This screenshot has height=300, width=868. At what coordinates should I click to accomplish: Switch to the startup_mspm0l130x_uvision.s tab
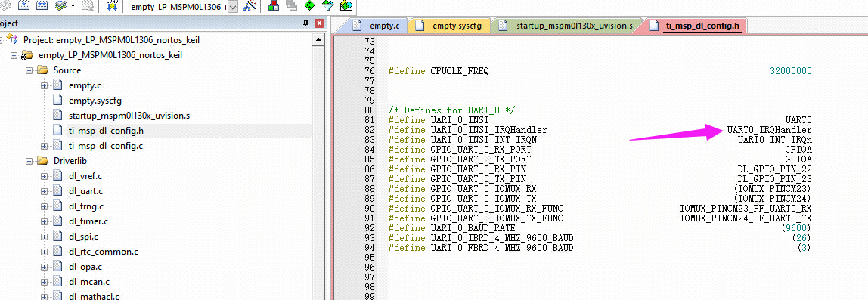(x=567, y=26)
